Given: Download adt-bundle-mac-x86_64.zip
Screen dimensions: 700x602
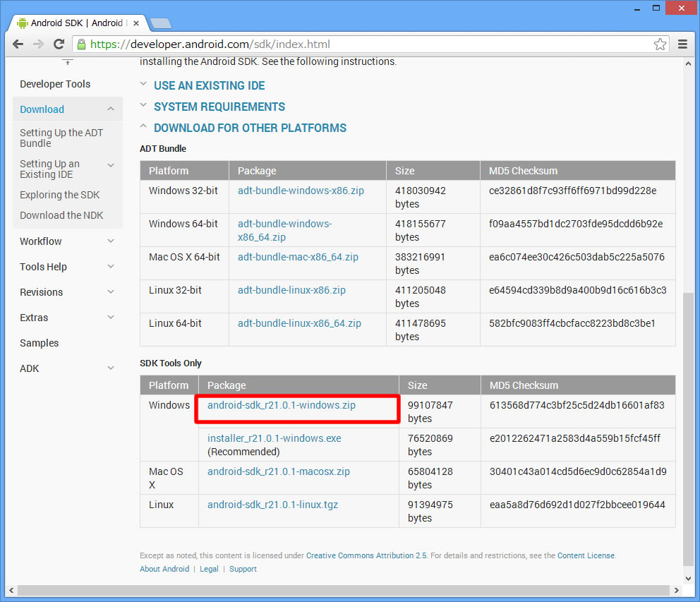Looking at the screenshot, I should point(298,257).
